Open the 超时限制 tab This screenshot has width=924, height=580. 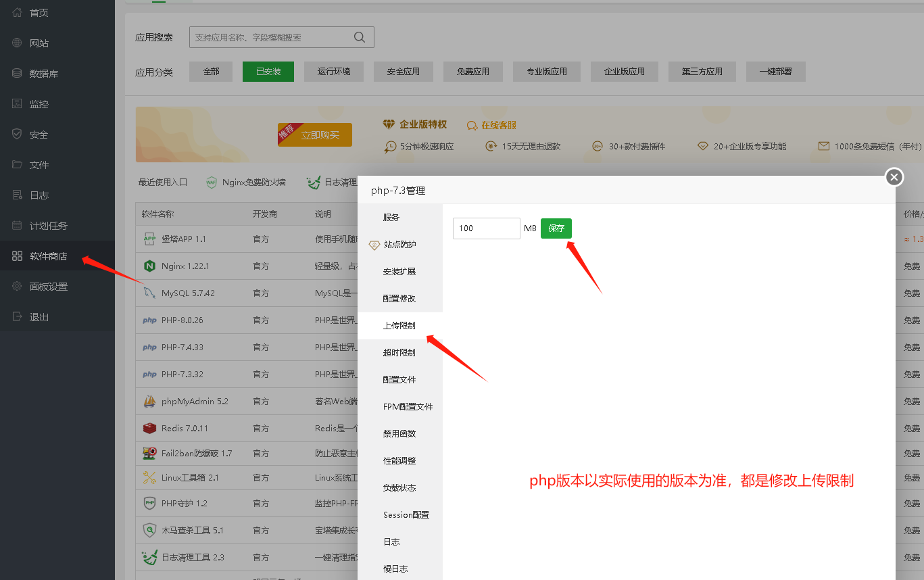399,353
